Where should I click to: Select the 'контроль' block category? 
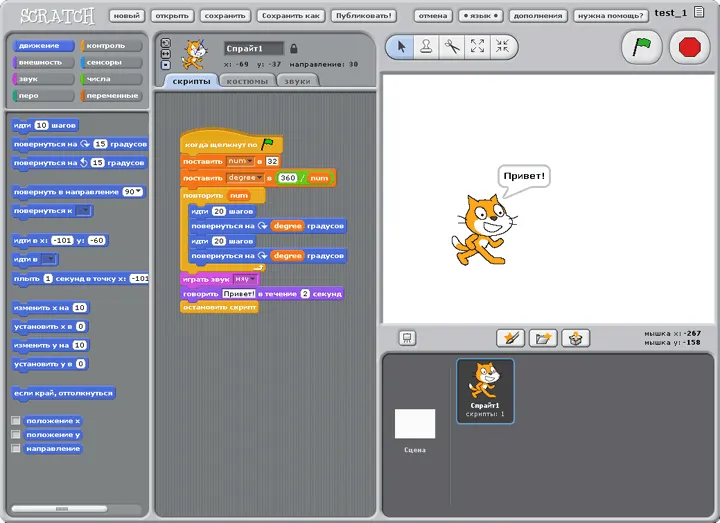111,45
